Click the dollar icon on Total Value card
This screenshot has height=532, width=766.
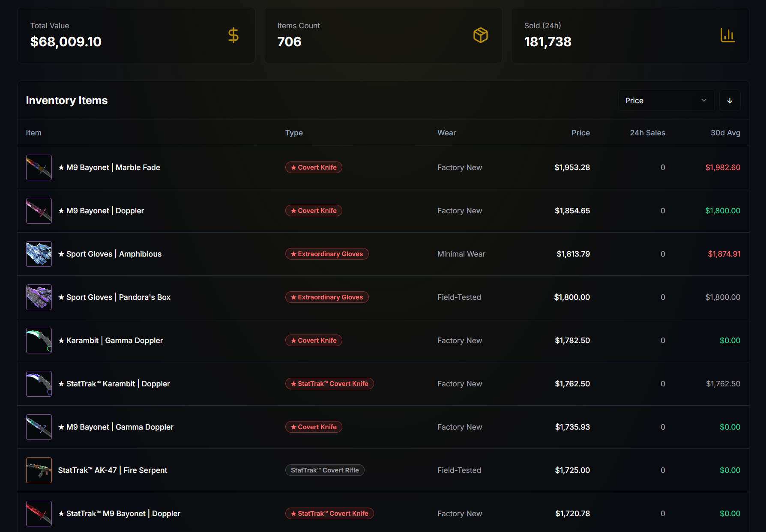click(233, 35)
